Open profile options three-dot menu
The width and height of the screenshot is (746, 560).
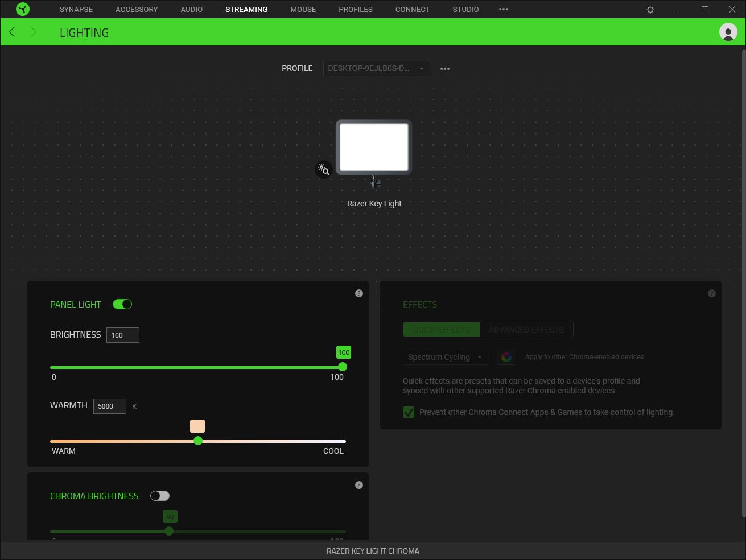click(x=445, y=68)
